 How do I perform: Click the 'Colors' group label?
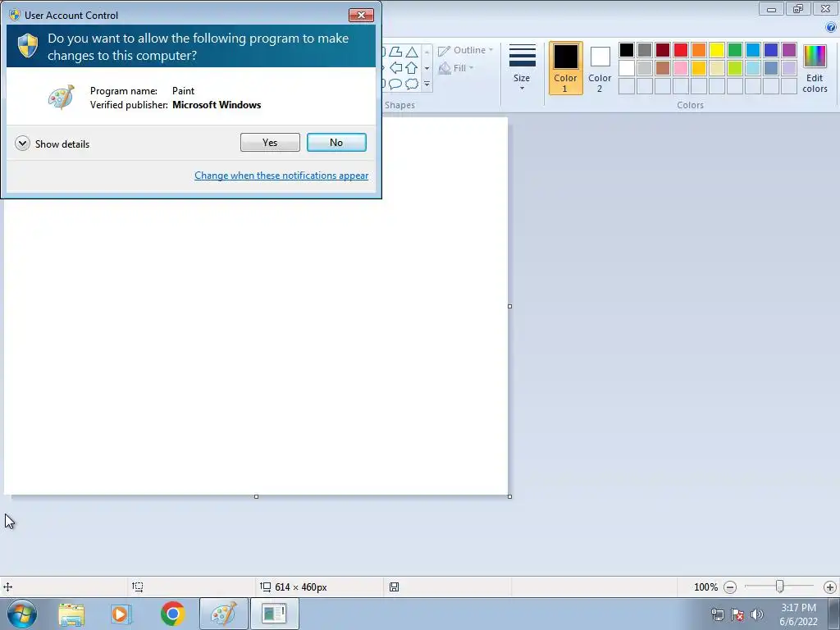(690, 105)
